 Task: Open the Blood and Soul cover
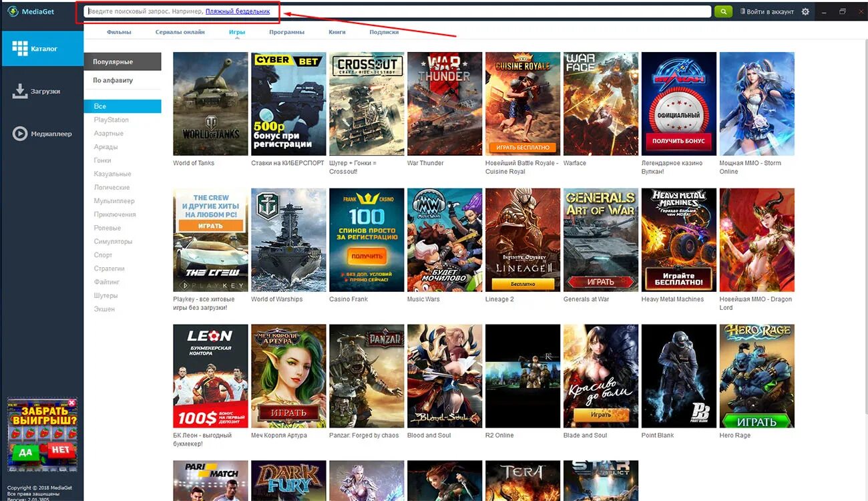point(445,376)
